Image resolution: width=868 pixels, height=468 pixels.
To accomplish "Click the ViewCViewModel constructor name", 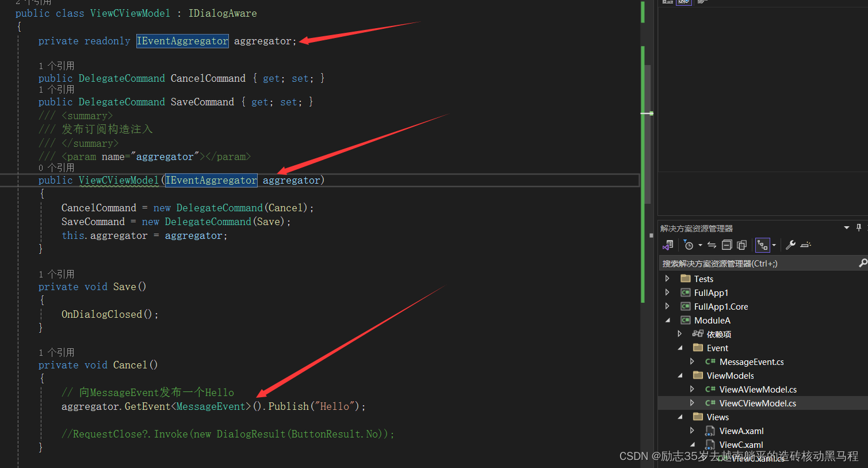I will click(118, 180).
